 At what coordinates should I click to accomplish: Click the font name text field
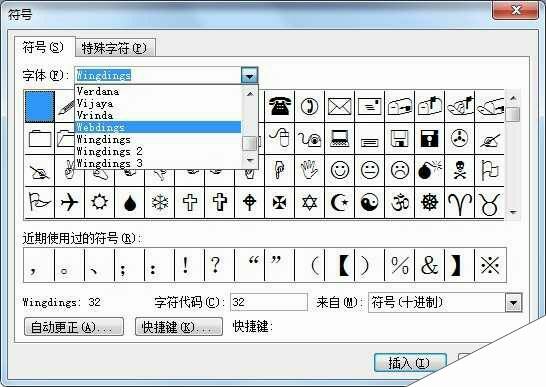pos(158,75)
